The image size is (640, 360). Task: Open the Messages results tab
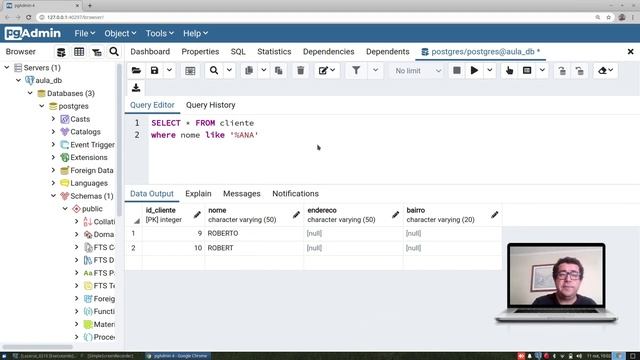(242, 194)
